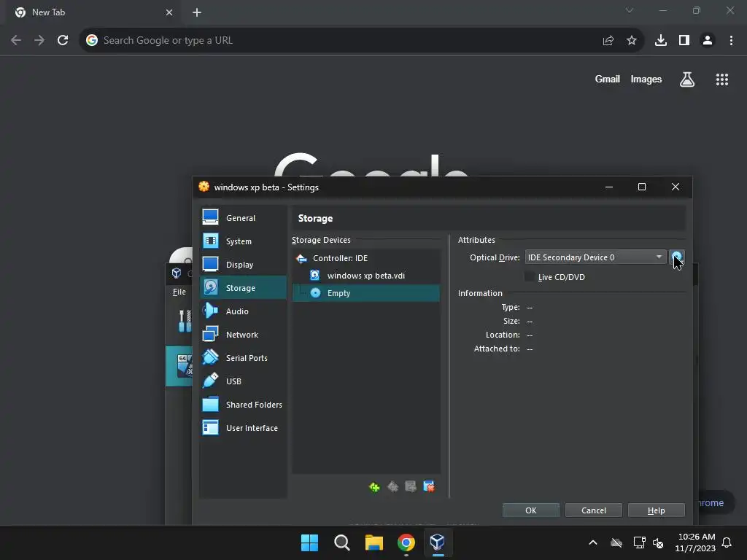
Task: Open File Explorer from taskbar
Action: point(374,542)
